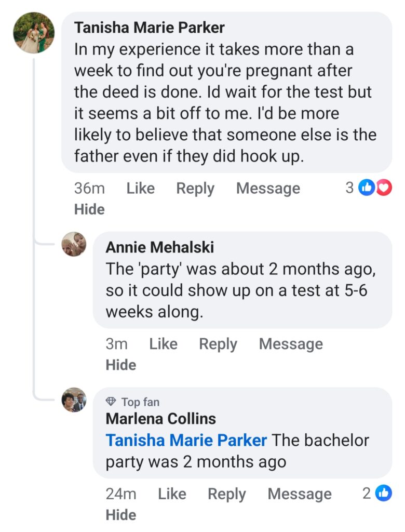This screenshot has width=405, height=532.
Task: Reply to Marlena Collins' comment
Action: 227,494
